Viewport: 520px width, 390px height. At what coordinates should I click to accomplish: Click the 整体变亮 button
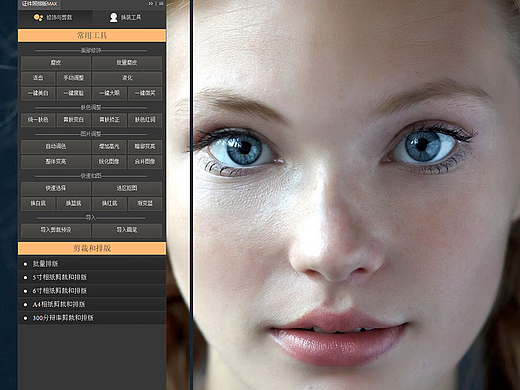pos(56,162)
